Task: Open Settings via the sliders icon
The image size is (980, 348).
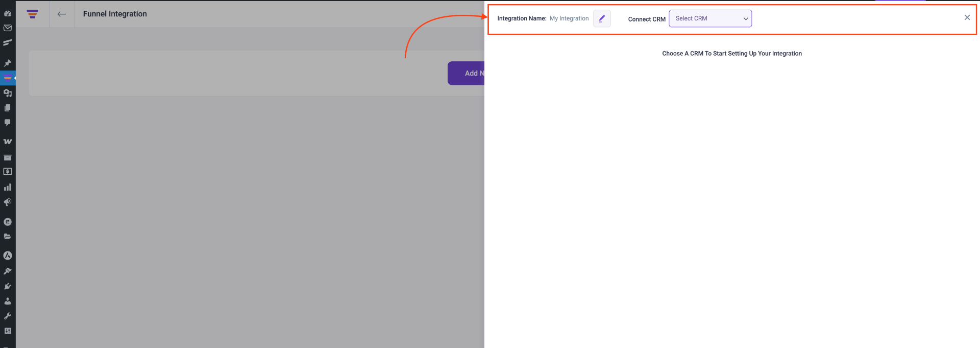Action: pyautogui.click(x=8, y=331)
